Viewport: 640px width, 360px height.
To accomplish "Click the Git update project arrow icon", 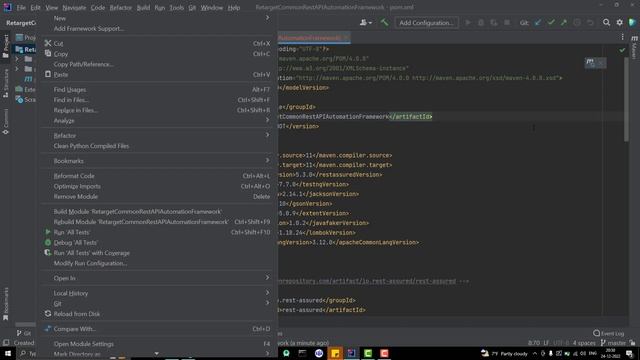I will 538,22.
